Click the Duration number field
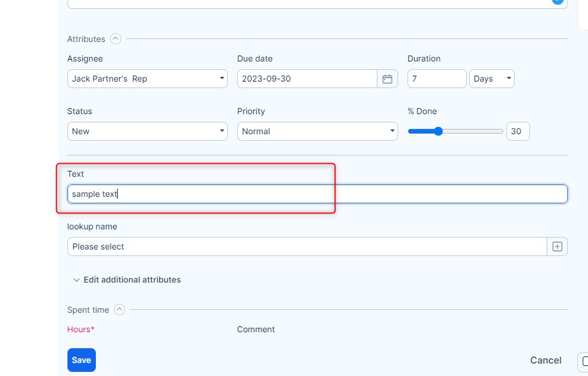 pos(437,79)
